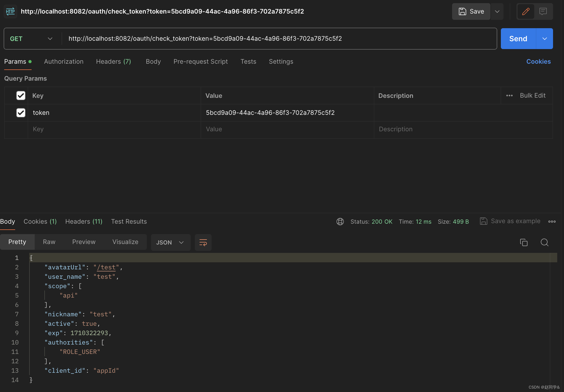Switch to the Authorization tab
The height and width of the screenshot is (392, 564).
coord(64,62)
